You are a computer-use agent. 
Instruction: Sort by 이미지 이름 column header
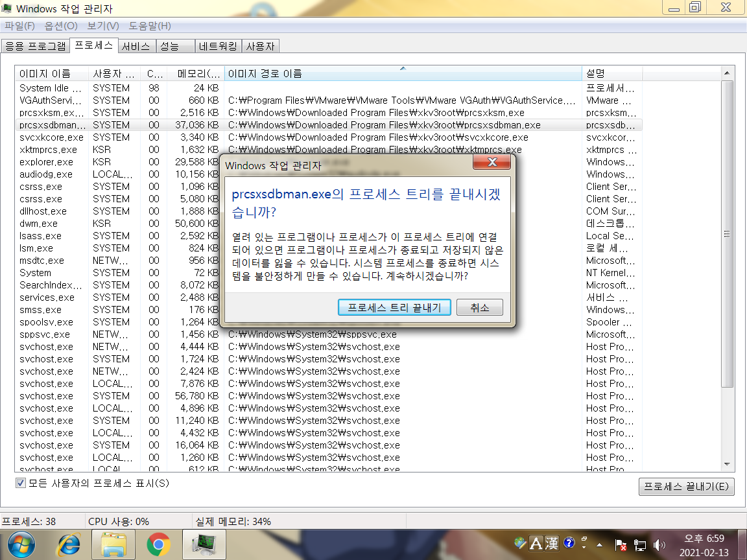pos(51,74)
